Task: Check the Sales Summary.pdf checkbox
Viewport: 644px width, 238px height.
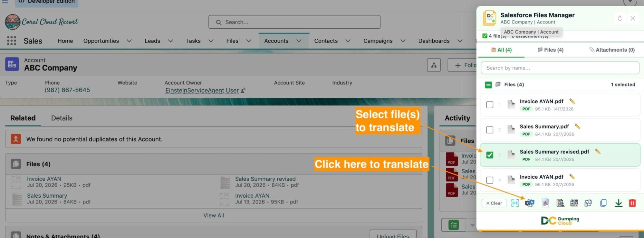Action: (x=490, y=130)
